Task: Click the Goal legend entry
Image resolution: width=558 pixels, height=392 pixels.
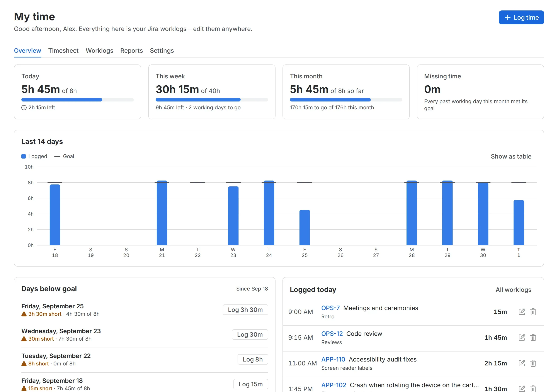Action: click(x=64, y=156)
